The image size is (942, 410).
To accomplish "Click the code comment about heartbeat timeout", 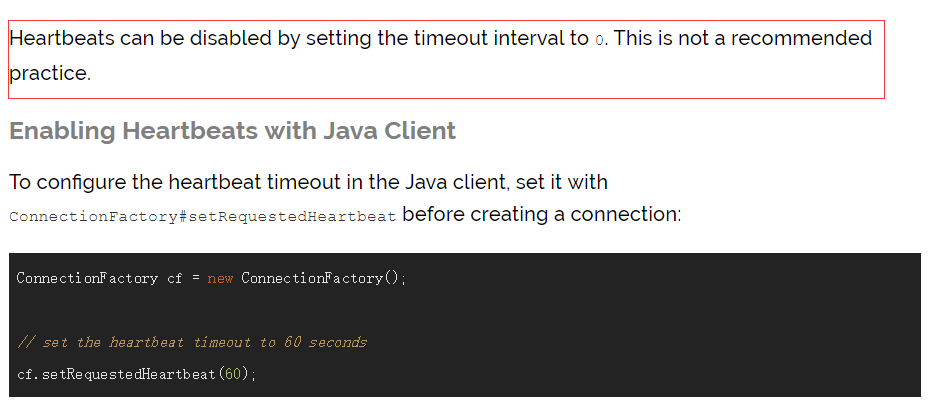I will [x=192, y=342].
